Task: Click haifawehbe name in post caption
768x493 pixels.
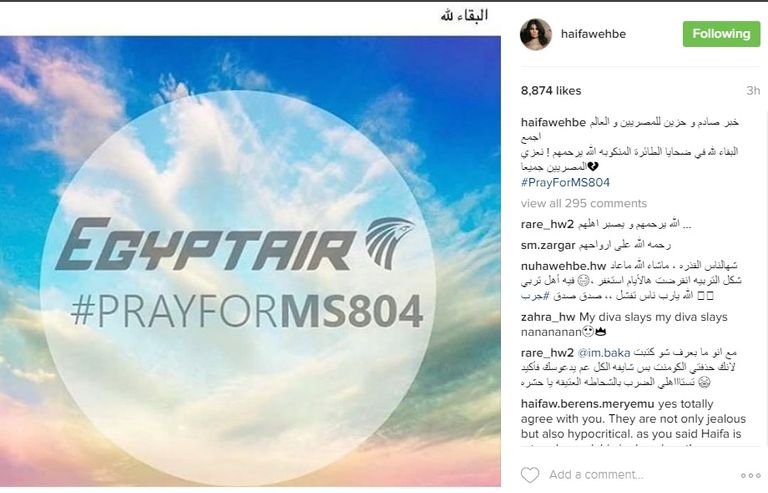Action: point(553,122)
